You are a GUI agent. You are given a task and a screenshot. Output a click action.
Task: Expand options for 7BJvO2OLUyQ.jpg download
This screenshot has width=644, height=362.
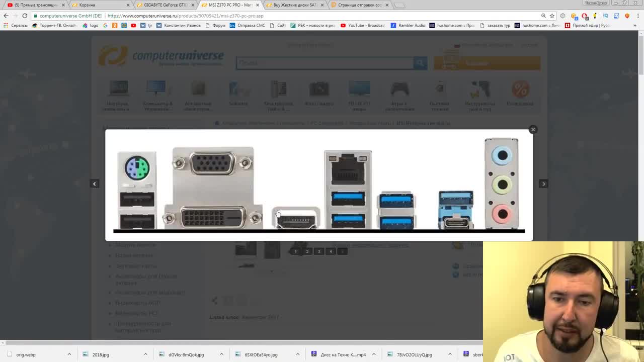click(450, 354)
